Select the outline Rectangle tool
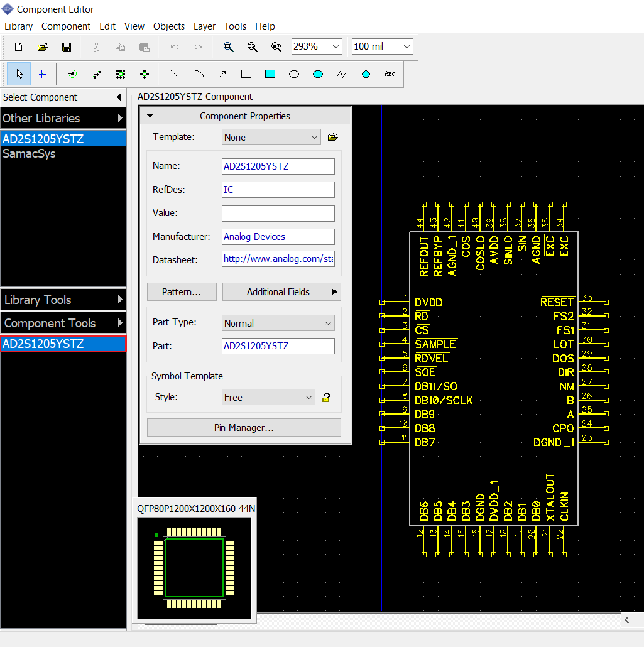 click(x=246, y=74)
